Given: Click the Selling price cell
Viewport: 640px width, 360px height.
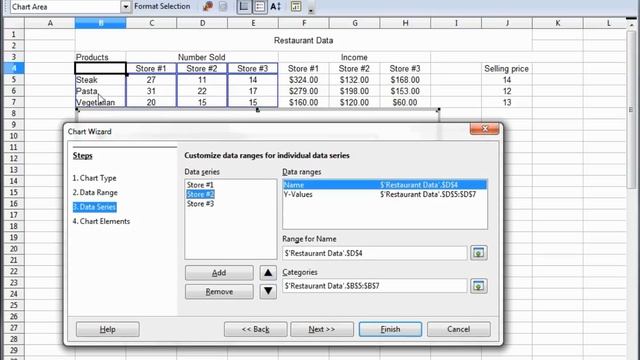Looking at the screenshot, I should pyautogui.click(x=507, y=69).
